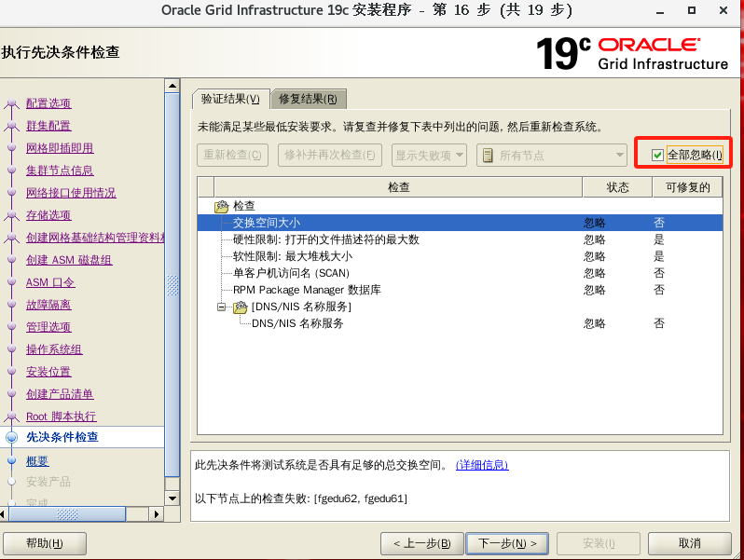This screenshot has width=744, height=560.
Task: Select 软性限制: 最大堆栈大小 row
Action: tap(460, 256)
